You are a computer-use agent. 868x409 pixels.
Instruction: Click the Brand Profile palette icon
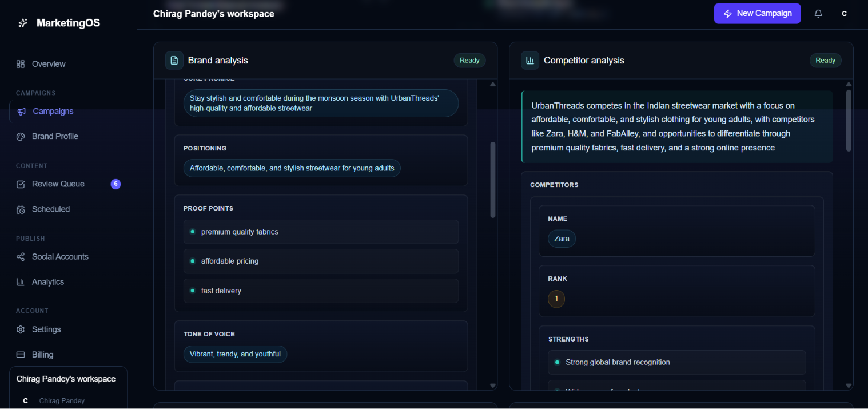[x=21, y=137]
